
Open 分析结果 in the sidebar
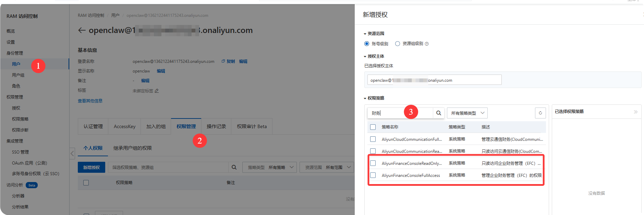20,207
